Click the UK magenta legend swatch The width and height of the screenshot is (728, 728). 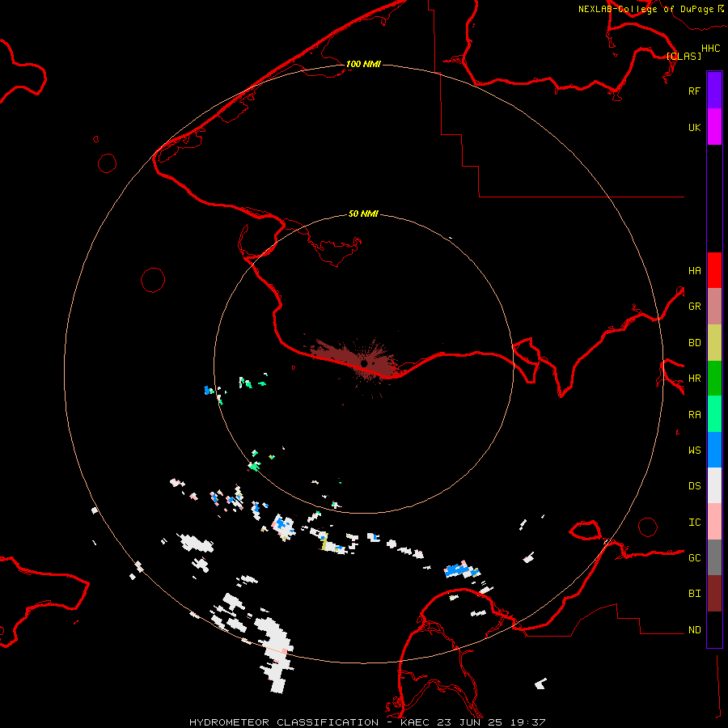pyautogui.click(x=714, y=127)
